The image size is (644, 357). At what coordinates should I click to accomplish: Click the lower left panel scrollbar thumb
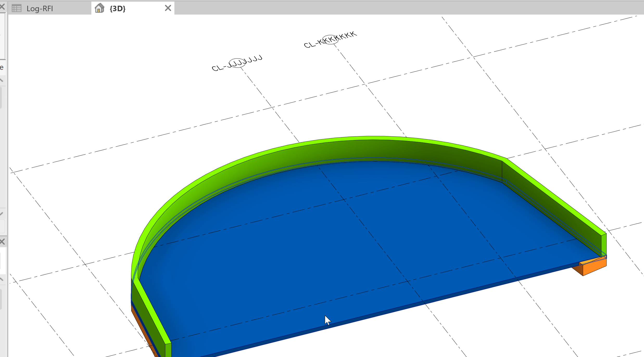[1, 299]
